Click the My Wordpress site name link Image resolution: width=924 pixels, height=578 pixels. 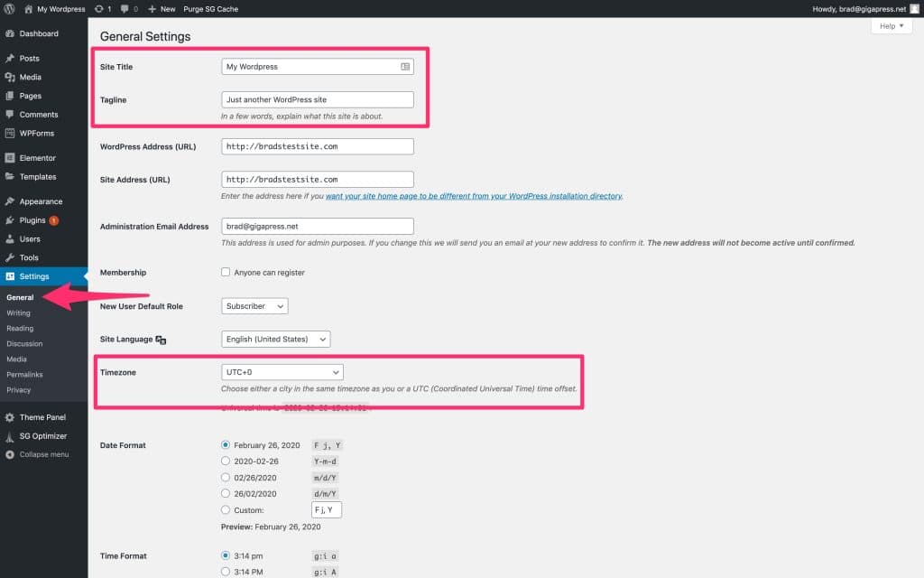click(61, 9)
